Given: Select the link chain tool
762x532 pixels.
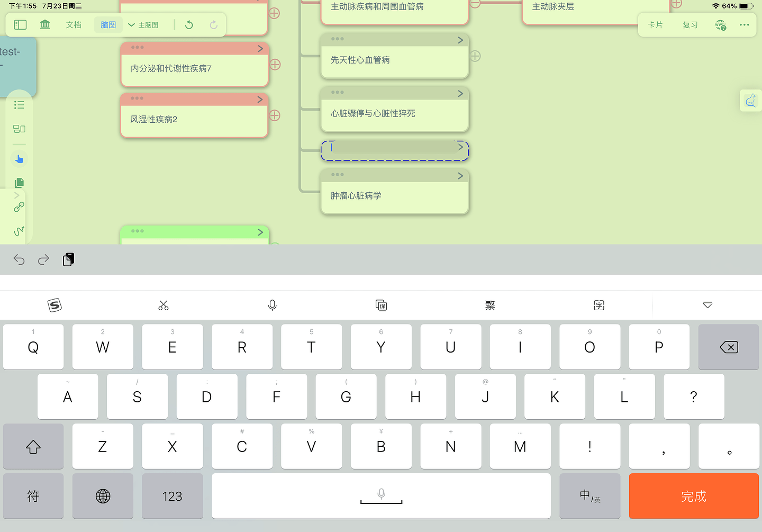Looking at the screenshot, I should (x=19, y=207).
